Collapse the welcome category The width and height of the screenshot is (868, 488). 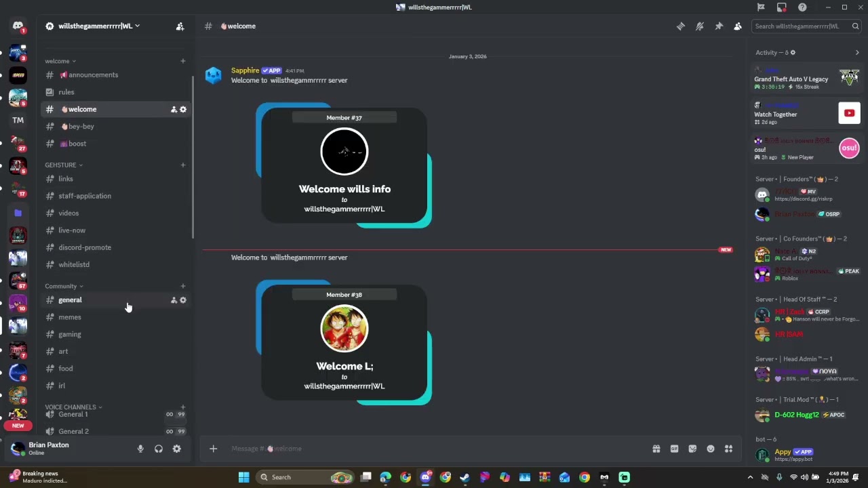(x=60, y=61)
